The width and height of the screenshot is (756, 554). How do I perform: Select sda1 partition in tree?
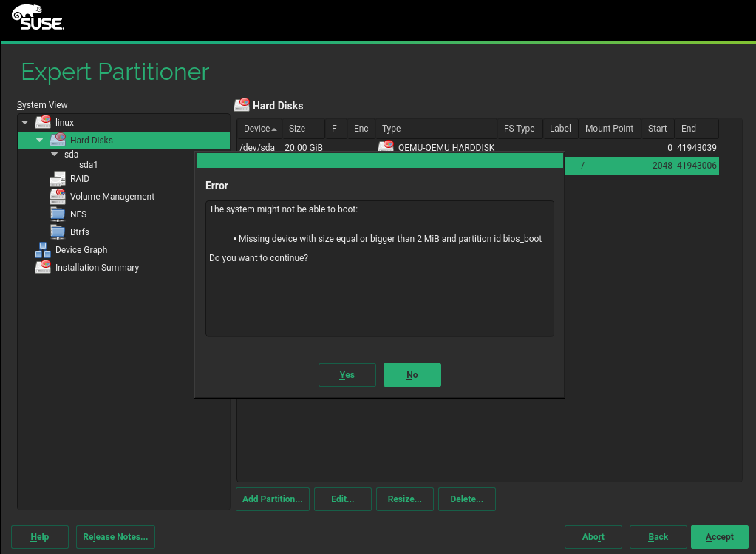point(88,165)
